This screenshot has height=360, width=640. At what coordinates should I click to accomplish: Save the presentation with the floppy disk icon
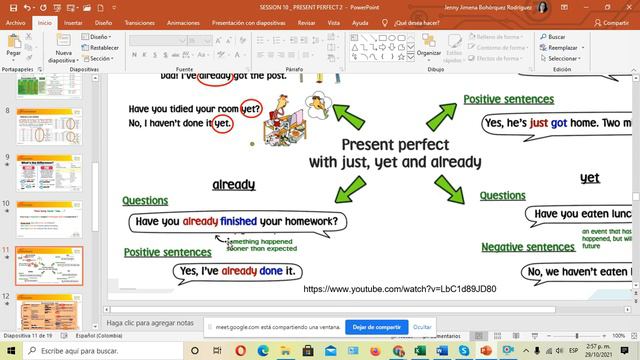click(x=13, y=8)
